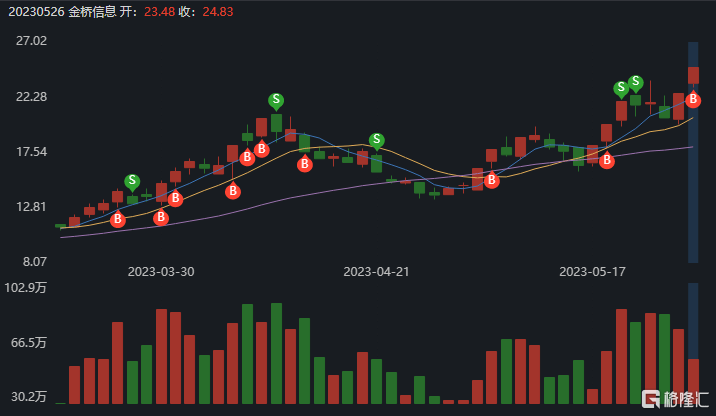Click the right S of the adjacent pair
This screenshot has width=716, height=416.
(x=635, y=82)
